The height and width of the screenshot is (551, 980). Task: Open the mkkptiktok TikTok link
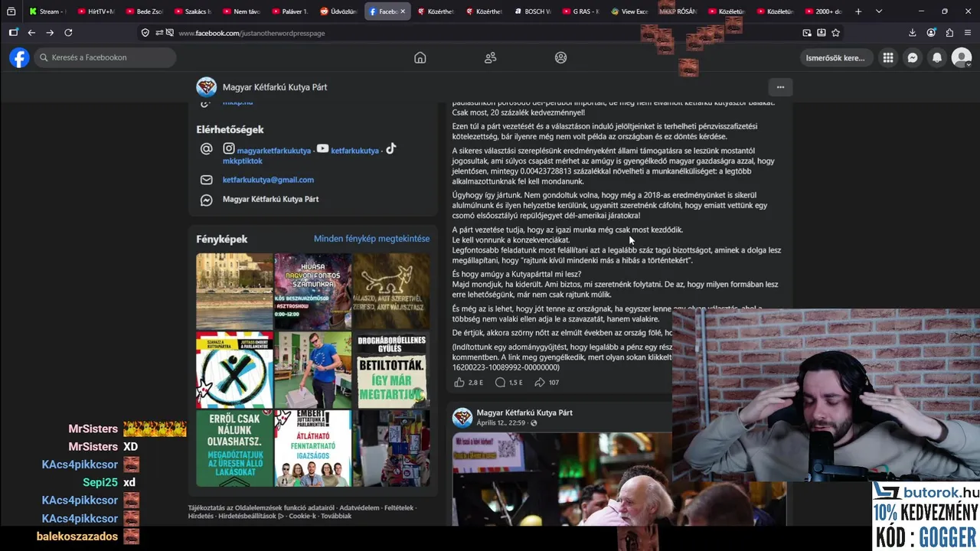pos(242,161)
